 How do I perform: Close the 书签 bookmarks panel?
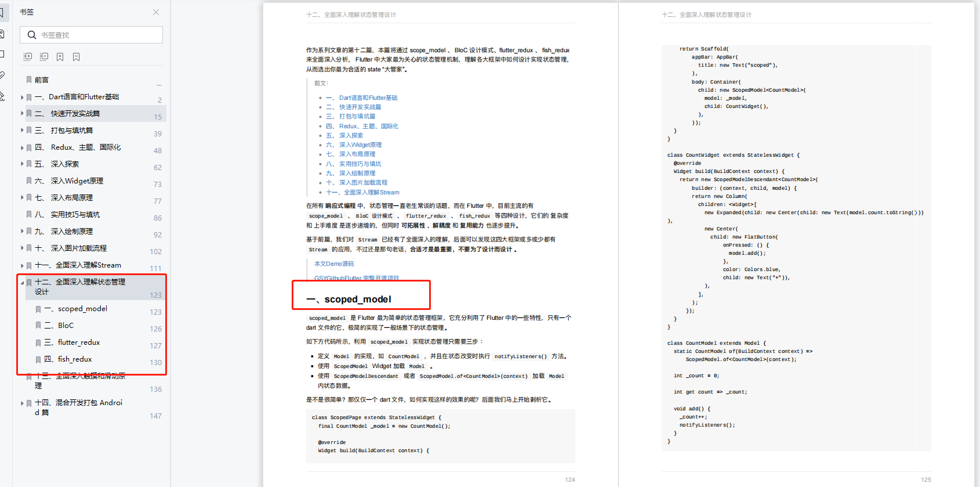[156, 12]
